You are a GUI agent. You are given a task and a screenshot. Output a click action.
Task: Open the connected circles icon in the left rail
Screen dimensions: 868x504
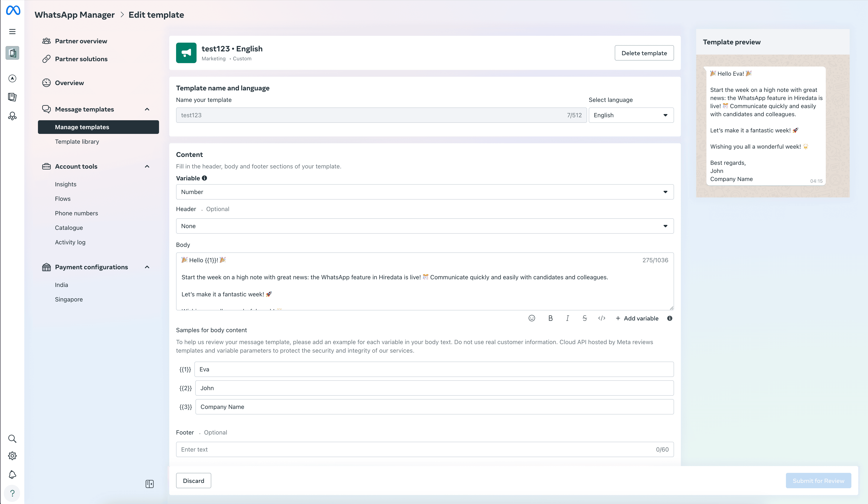tap(12, 116)
